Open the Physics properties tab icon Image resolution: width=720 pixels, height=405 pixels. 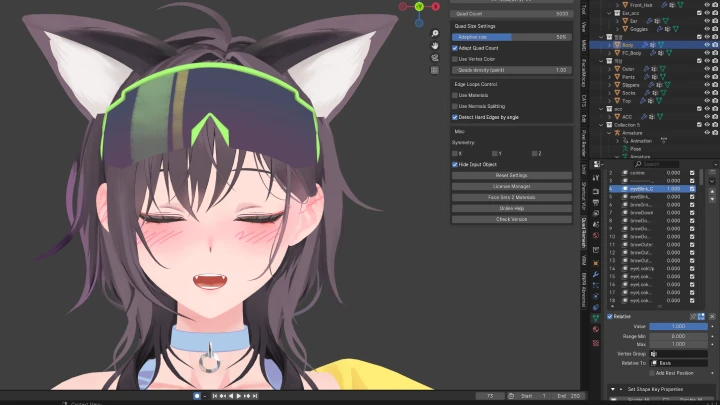(596, 296)
